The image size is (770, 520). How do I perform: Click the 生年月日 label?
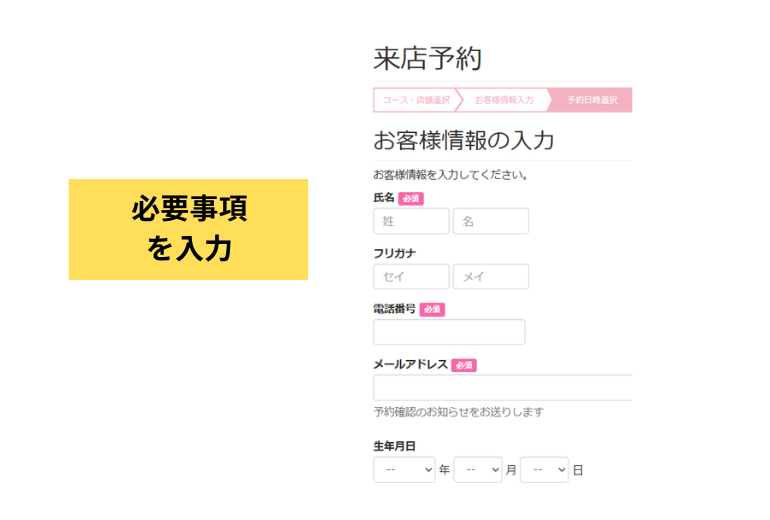tap(394, 446)
